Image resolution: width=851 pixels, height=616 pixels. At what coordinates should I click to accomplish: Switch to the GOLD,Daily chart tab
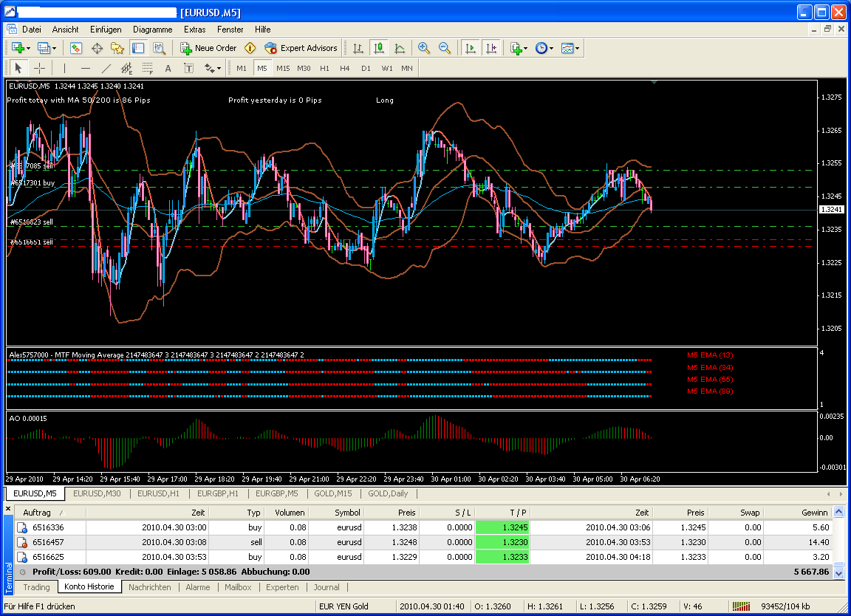click(x=388, y=493)
